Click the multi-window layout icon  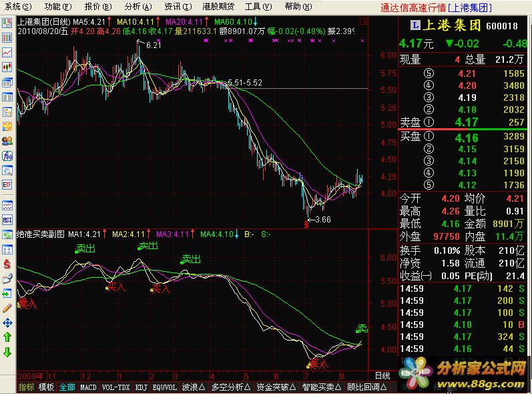pyautogui.click(x=7, y=250)
